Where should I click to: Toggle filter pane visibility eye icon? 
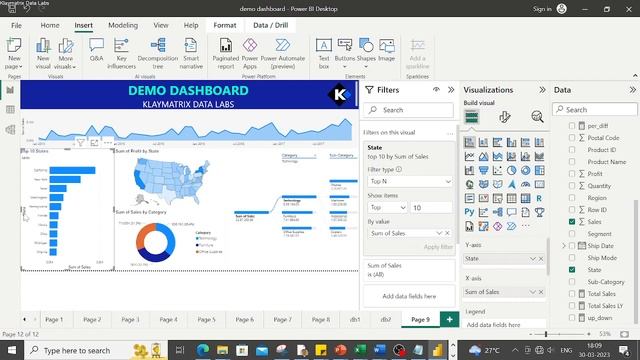[436, 89]
